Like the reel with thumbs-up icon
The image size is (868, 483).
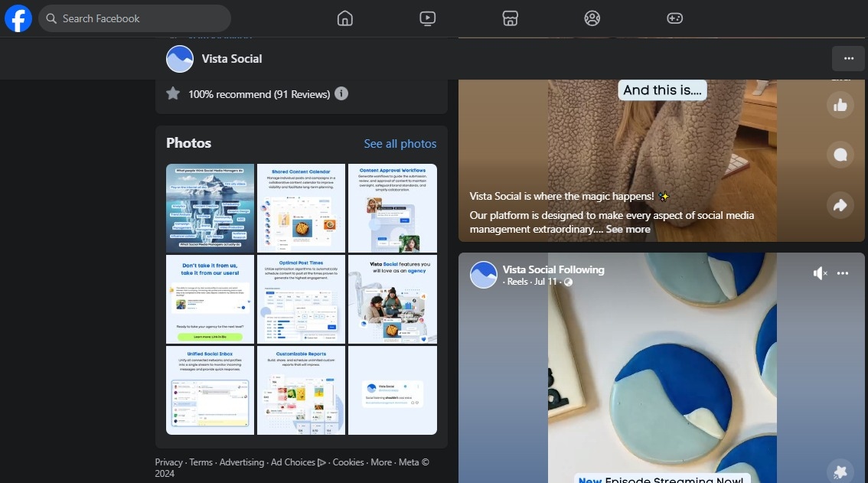[x=840, y=105]
